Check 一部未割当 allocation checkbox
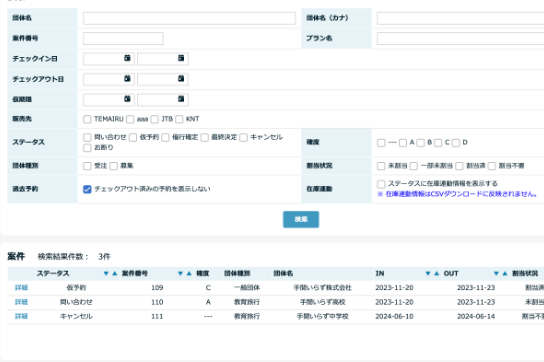Viewport: 544px width, 362px height. [x=414, y=166]
